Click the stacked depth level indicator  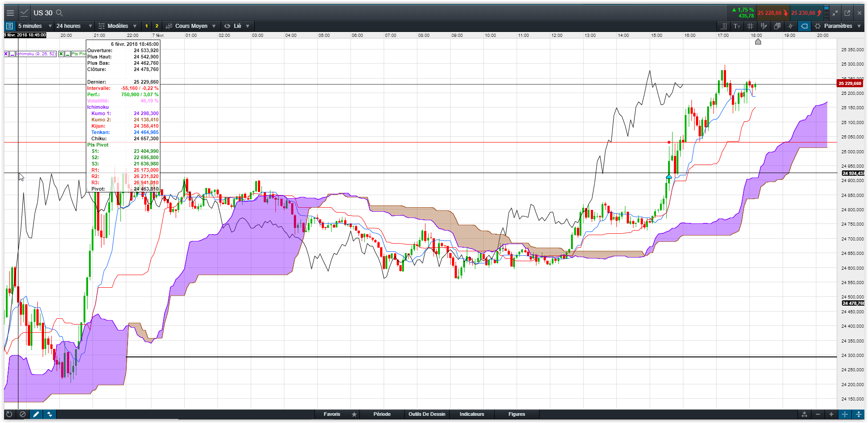(827, 13)
